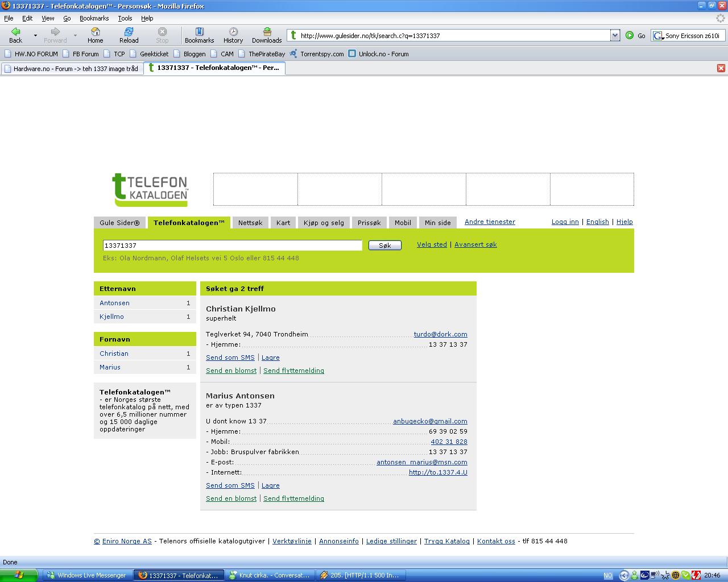Filter by surname Kjellmo
Viewport: 728px width, 582px height.
coord(111,317)
